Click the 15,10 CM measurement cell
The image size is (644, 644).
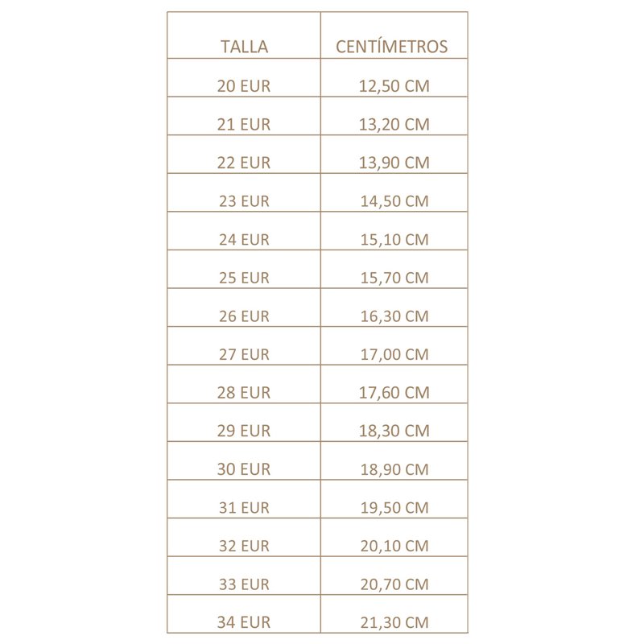[x=394, y=239]
